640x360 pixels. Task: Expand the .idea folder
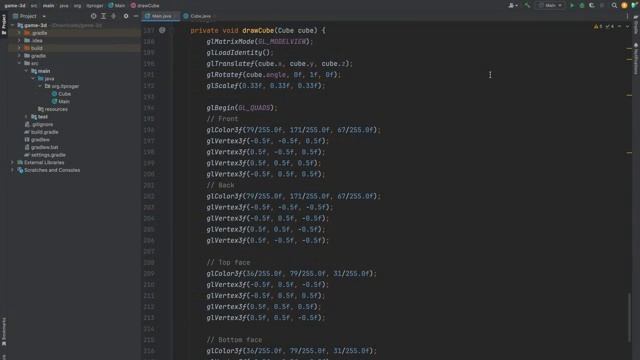coord(19,40)
